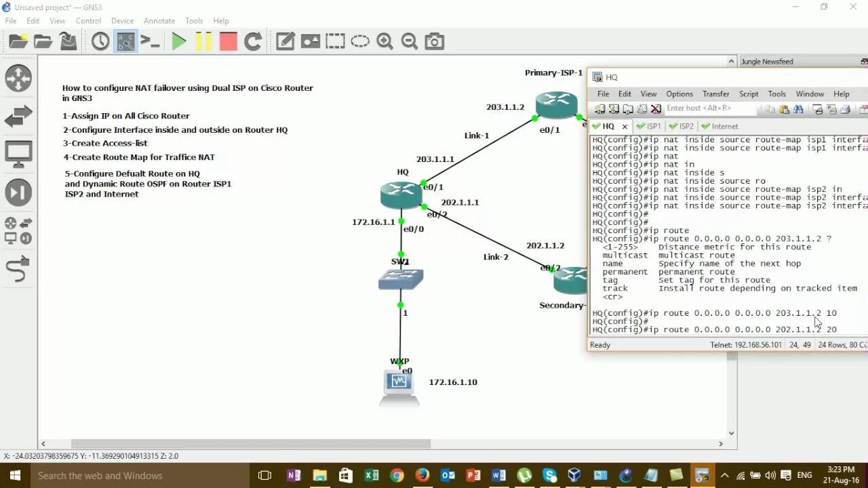Select the WXP computer node
The height and width of the screenshot is (488, 868).
[399, 388]
